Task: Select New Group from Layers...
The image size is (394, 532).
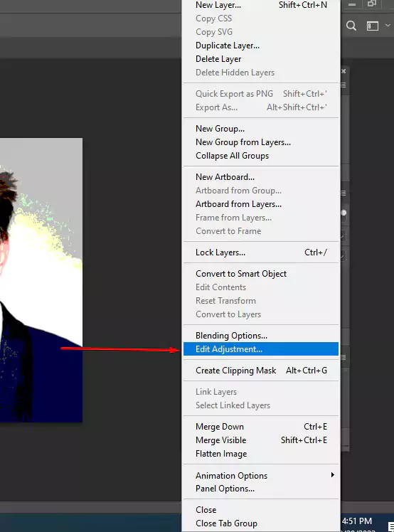Action: (x=261, y=142)
